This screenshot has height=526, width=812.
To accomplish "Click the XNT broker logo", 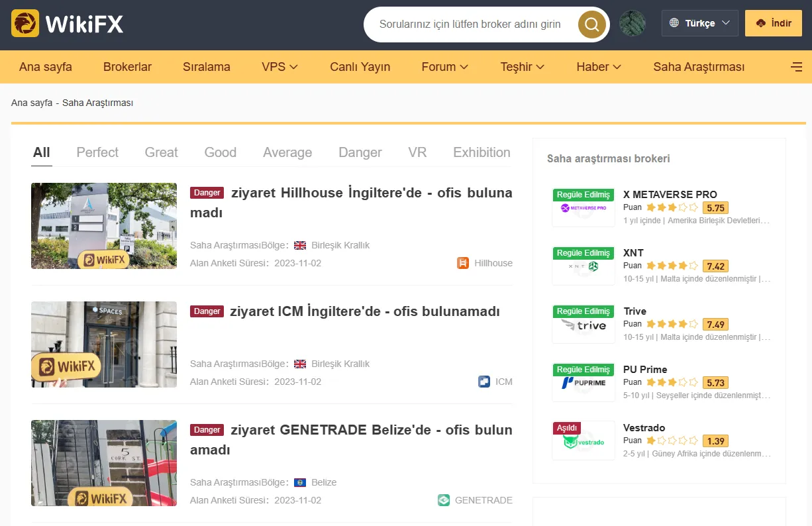I will (584, 266).
